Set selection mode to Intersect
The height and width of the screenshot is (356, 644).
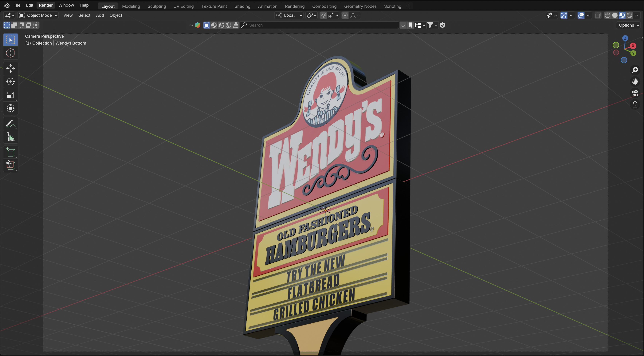point(36,25)
